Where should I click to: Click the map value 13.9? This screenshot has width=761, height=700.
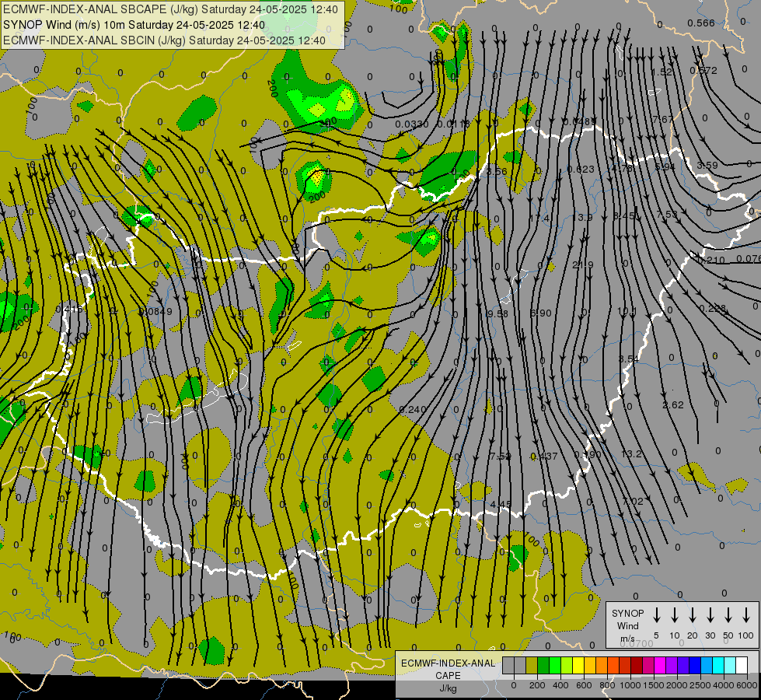click(x=582, y=217)
